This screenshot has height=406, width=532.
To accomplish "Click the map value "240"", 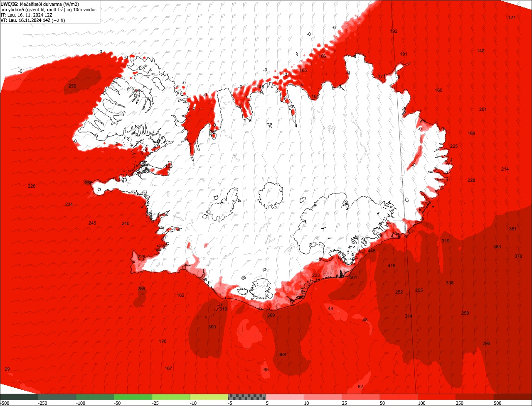I will pos(126,223).
